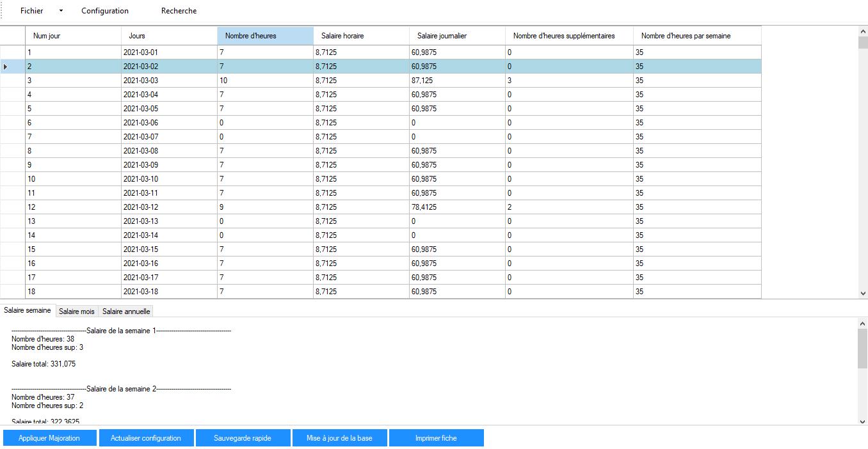The height and width of the screenshot is (449, 868).
Task: Select Num jour cell 9
Action: tap(73, 165)
